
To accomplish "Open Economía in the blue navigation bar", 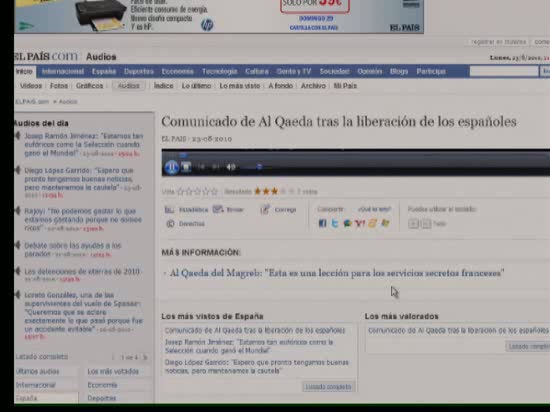I will pyautogui.click(x=177, y=72).
